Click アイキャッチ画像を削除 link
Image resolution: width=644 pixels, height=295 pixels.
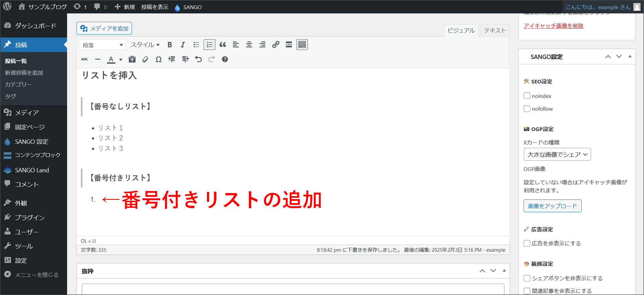click(553, 26)
